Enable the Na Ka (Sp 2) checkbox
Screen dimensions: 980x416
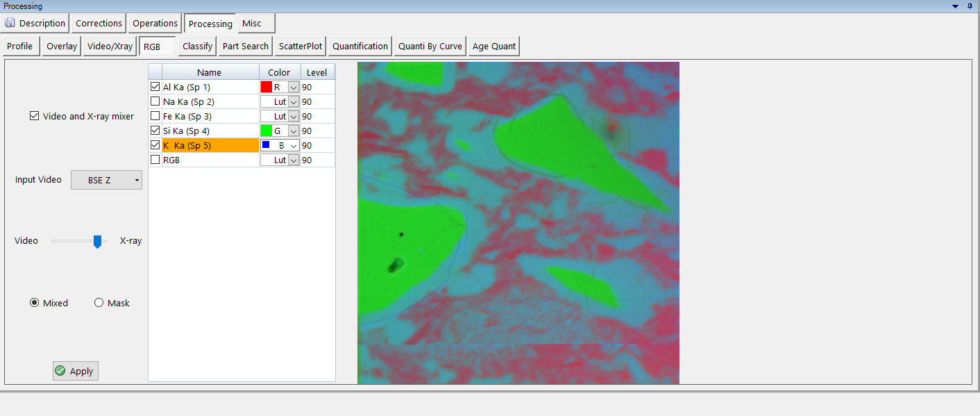tap(155, 102)
